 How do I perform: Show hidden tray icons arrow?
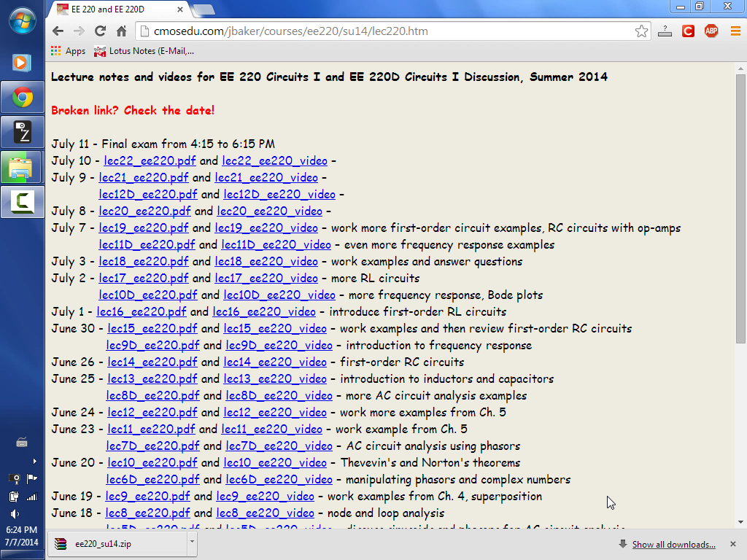point(34,461)
